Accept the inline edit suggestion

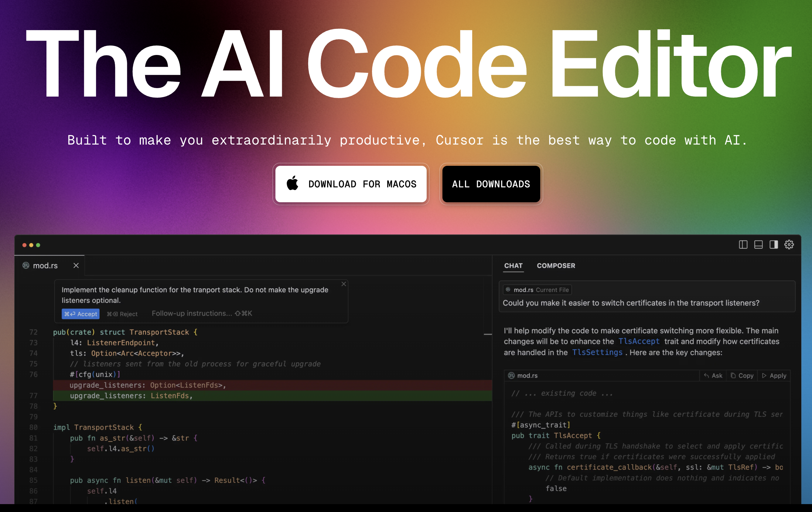pyautogui.click(x=80, y=314)
